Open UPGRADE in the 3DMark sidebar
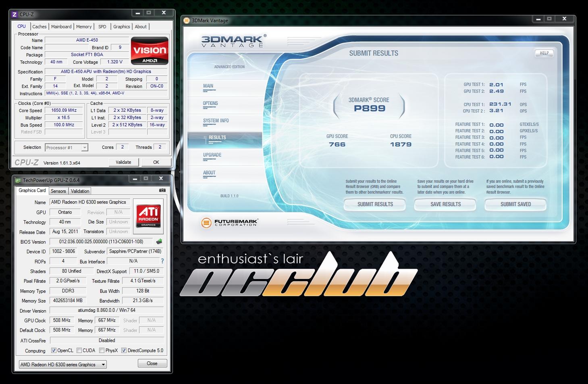This screenshot has height=384, width=588. [x=212, y=155]
